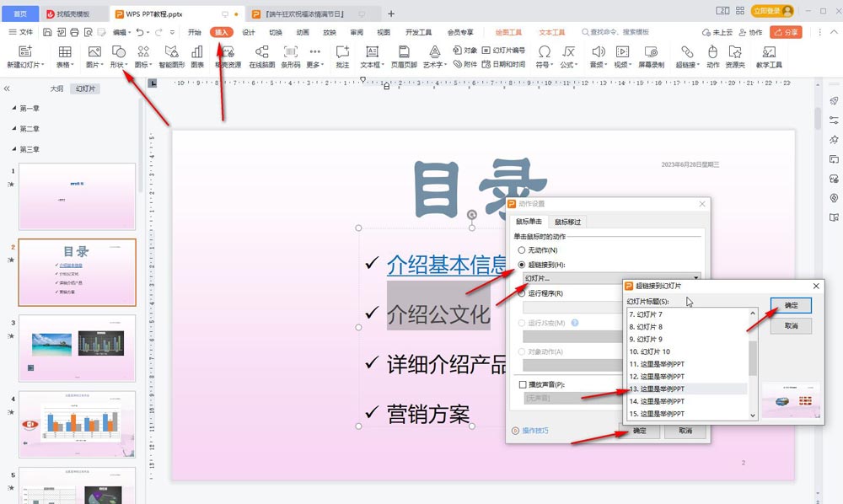Click the undo arrow icon
The width and height of the screenshot is (843, 504).
click(140, 32)
